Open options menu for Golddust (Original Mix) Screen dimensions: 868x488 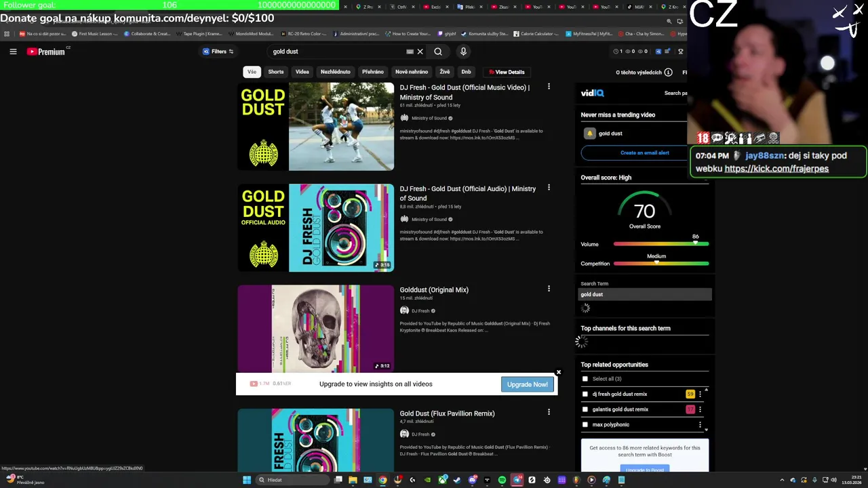(x=549, y=289)
